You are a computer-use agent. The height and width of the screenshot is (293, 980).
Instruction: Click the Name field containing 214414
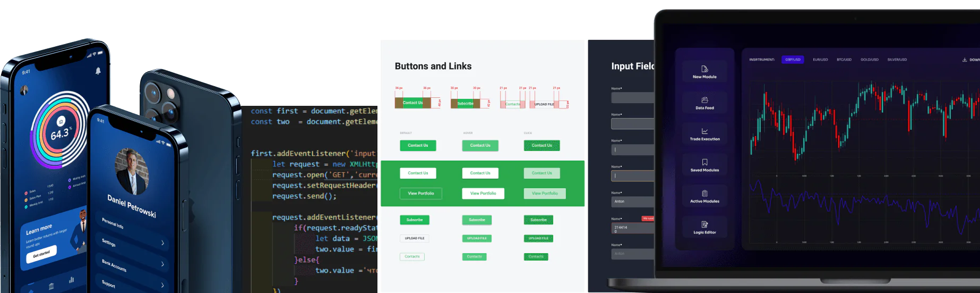[x=633, y=229]
